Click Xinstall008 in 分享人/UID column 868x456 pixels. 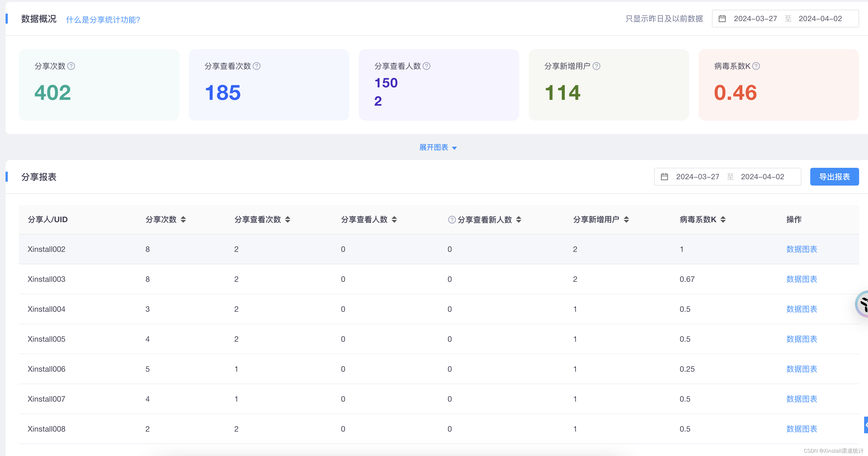[x=46, y=429]
